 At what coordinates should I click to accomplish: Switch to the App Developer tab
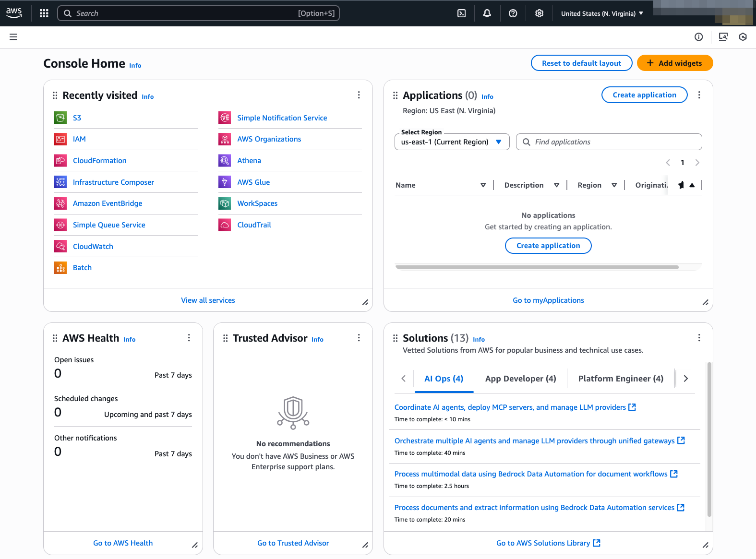[x=520, y=379]
